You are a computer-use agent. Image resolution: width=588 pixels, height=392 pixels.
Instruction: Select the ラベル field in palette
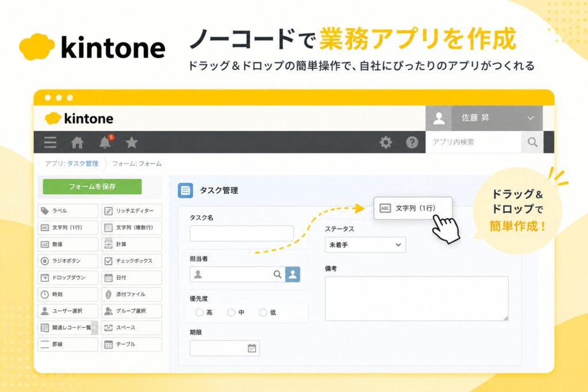(68, 211)
